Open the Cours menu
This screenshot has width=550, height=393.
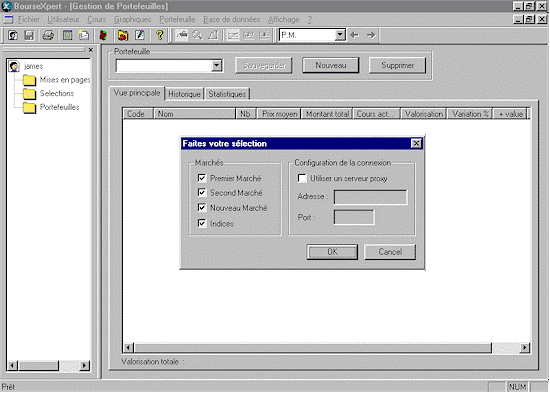coord(96,19)
